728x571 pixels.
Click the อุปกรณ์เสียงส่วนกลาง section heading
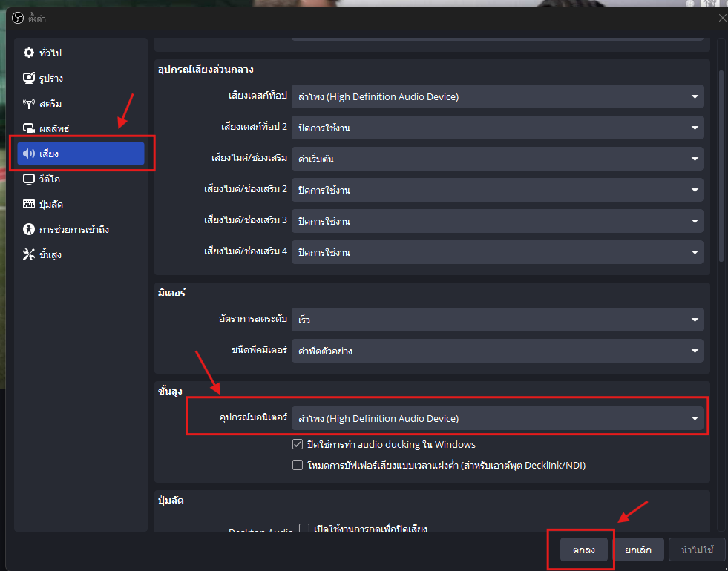[x=206, y=70]
